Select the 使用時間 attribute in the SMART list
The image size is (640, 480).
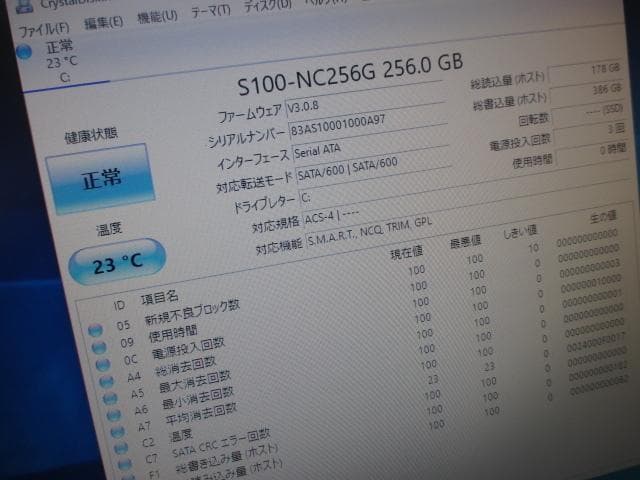[173, 334]
